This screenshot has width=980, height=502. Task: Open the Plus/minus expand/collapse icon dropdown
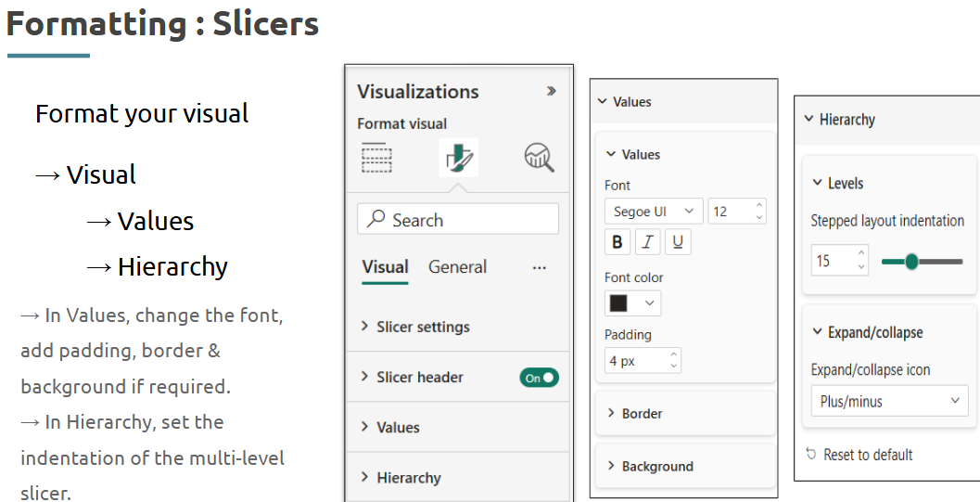pos(889,401)
